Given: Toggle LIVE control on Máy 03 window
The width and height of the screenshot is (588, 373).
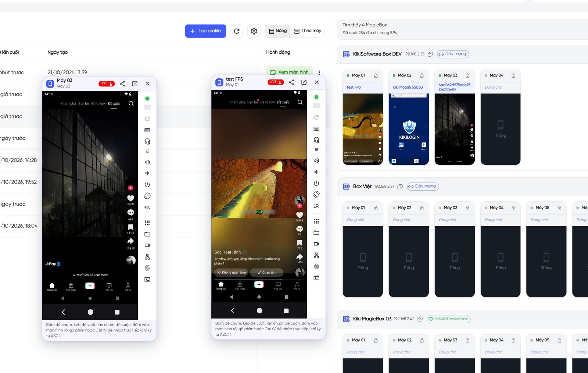Looking at the screenshot, I should point(107,84).
